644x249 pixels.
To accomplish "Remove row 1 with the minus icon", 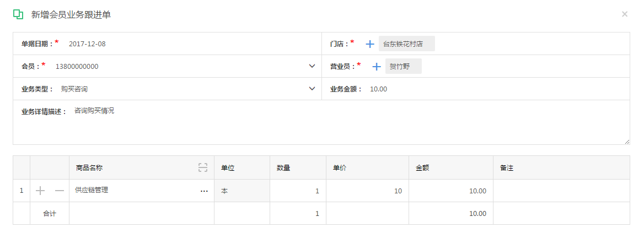I will 60,191.
